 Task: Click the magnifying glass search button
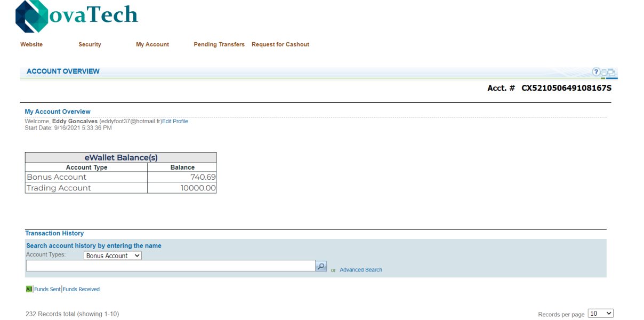tap(321, 266)
